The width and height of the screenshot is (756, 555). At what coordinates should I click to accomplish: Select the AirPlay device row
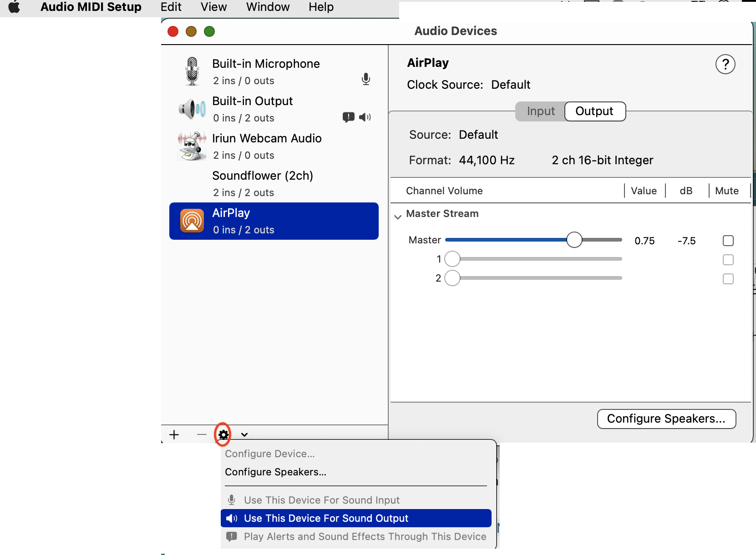point(274,221)
